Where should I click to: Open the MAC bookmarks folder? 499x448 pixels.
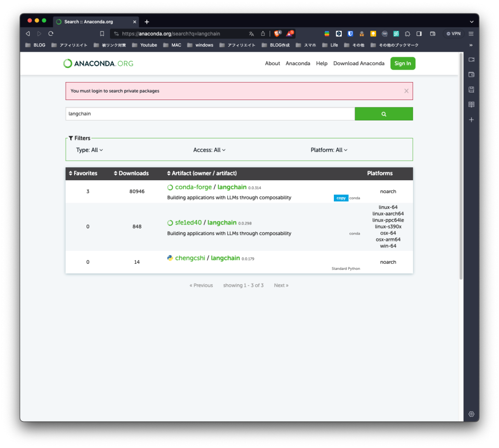(172, 45)
